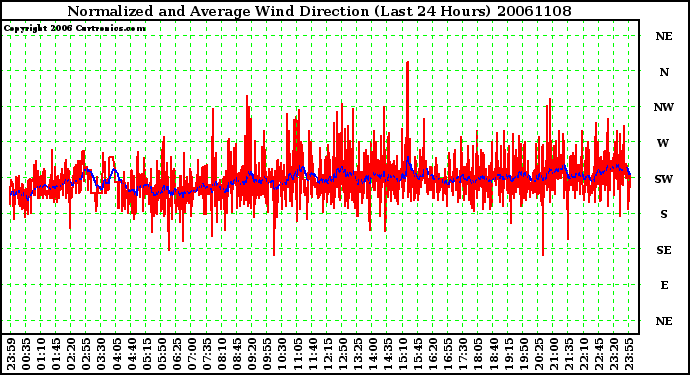Viewport: 690px width, 375px height.
Task: Select the 16:55 time axis label
Action: point(447,354)
